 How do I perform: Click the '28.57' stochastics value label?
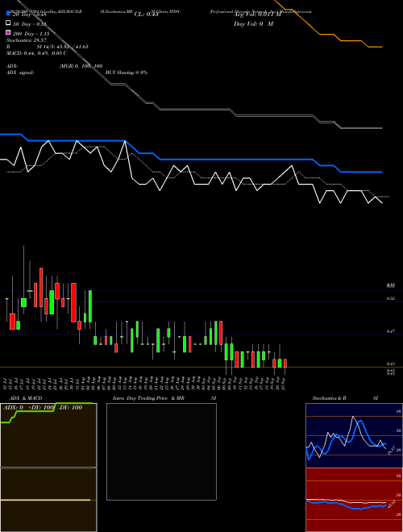tap(390, 450)
